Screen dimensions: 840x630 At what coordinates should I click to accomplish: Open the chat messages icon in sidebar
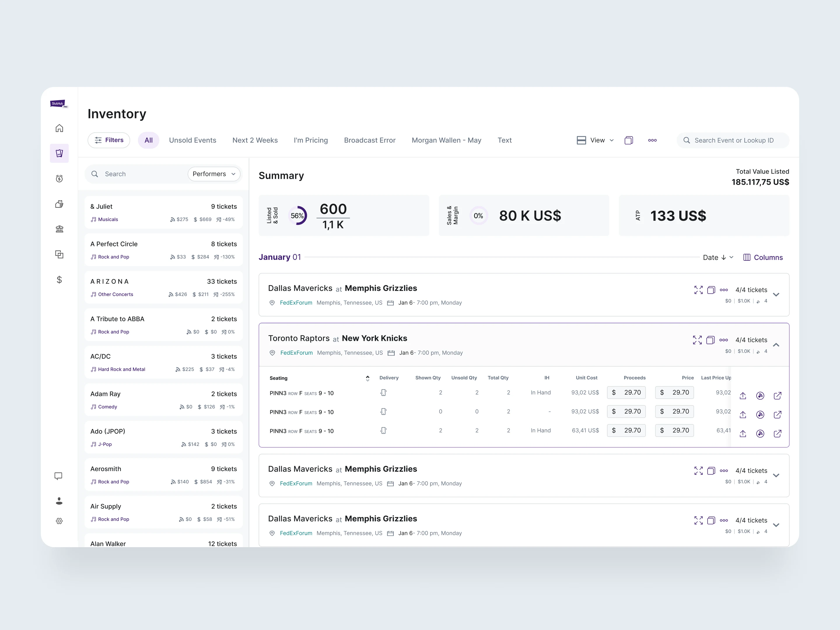(x=59, y=476)
